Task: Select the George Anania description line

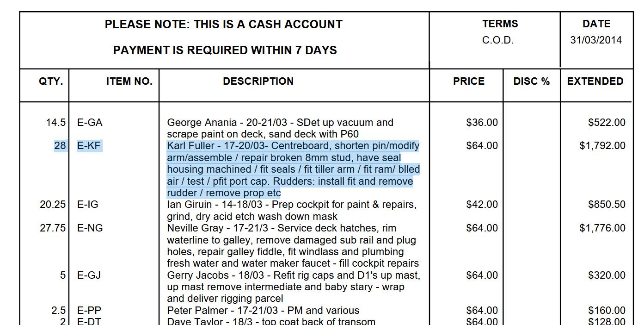Action: click(280, 128)
